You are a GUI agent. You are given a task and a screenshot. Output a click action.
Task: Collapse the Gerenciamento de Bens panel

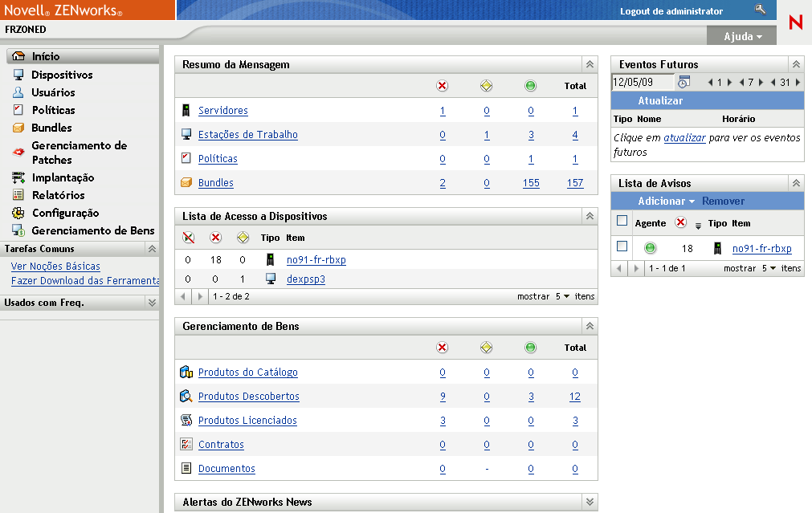coord(590,326)
